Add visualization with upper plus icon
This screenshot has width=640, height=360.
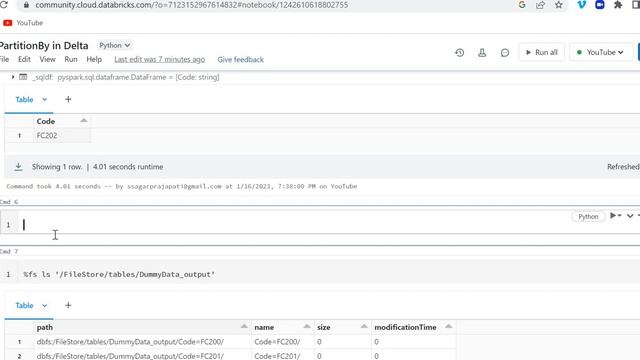[x=68, y=99]
